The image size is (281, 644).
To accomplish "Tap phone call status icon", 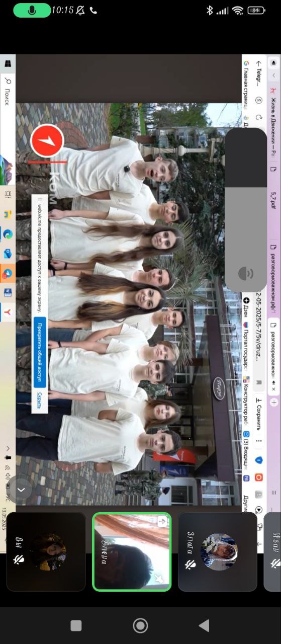I will click(93, 10).
